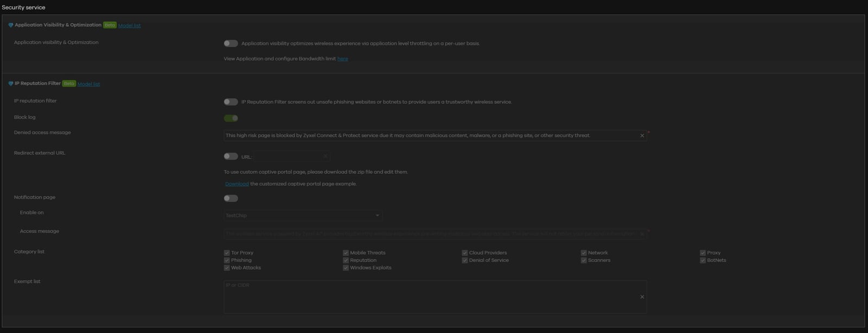The width and height of the screenshot is (868, 333).
Task: Clear the Access message field with X
Action: pyautogui.click(x=642, y=234)
